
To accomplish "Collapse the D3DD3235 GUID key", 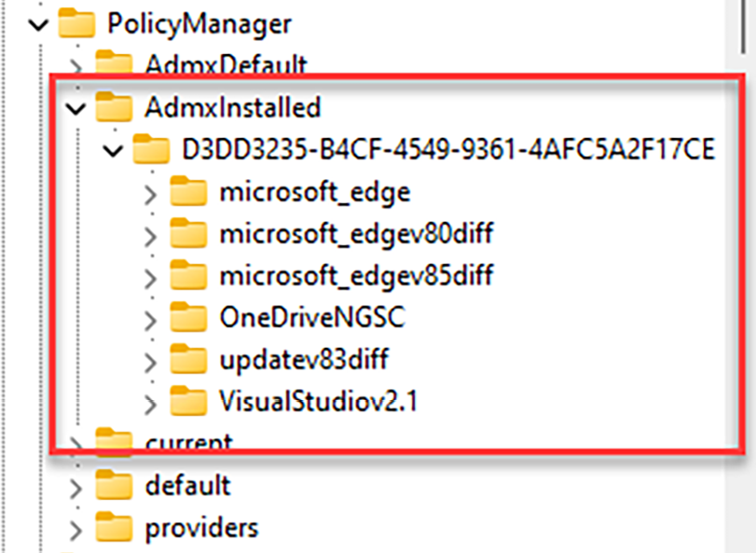I will (115, 150).
